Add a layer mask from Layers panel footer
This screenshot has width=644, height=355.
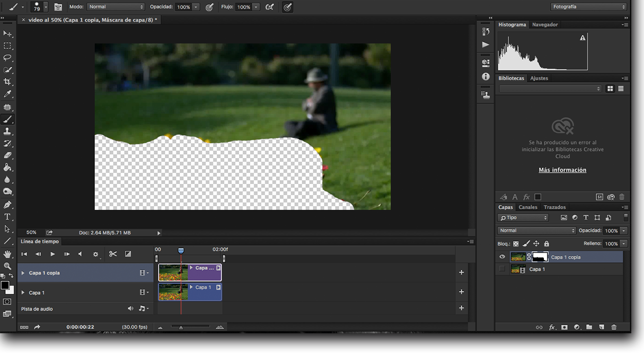[564, 327]
